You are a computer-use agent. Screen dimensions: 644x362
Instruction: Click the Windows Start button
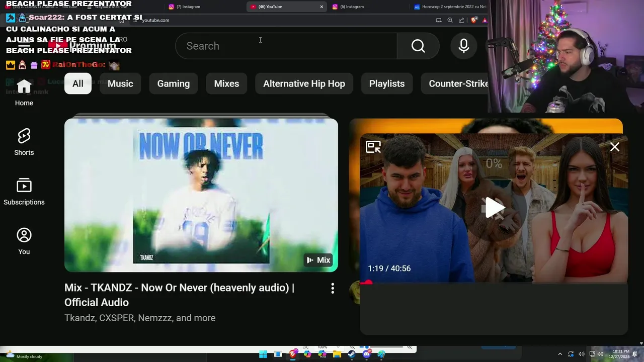click(263, 354)
